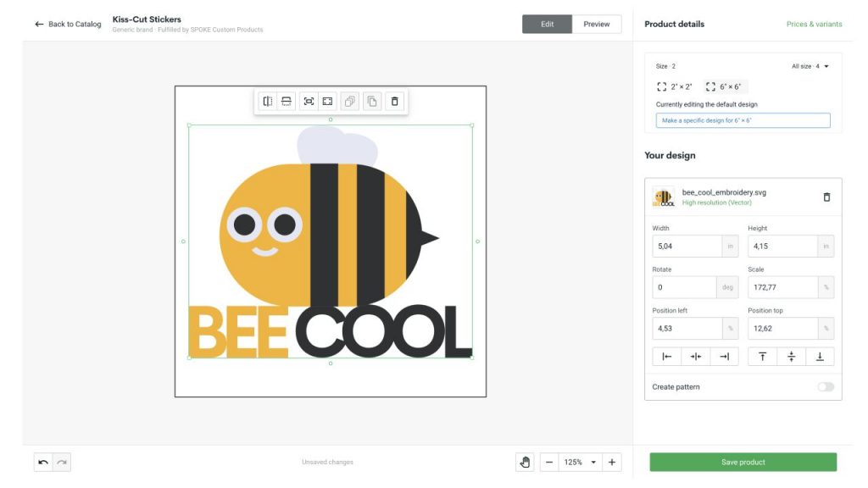Switch to the Preview tab

[x=596, y=24]
